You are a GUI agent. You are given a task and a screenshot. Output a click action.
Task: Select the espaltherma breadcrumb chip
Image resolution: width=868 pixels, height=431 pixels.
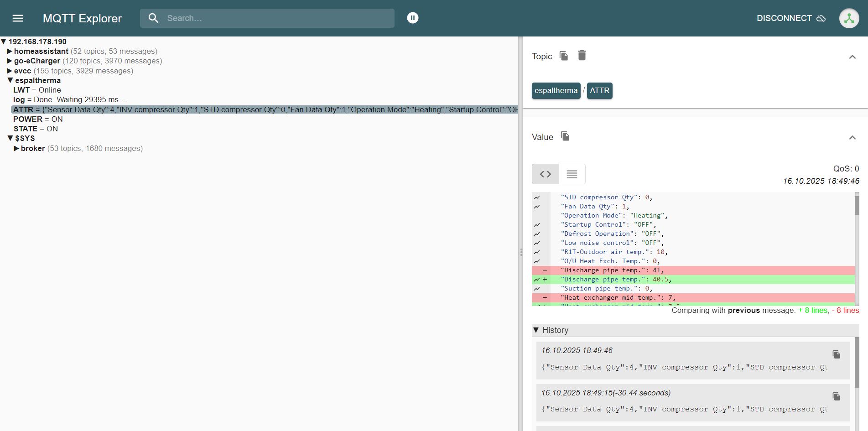pyautogui.click(x=556, y=91)
